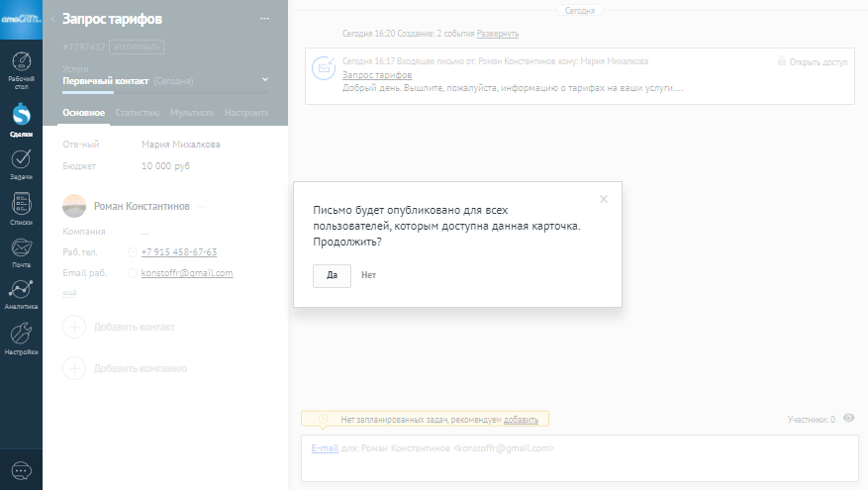Open Почта section in sidebar
Screen dimensions: 868x490
click(x=21, y=250)
